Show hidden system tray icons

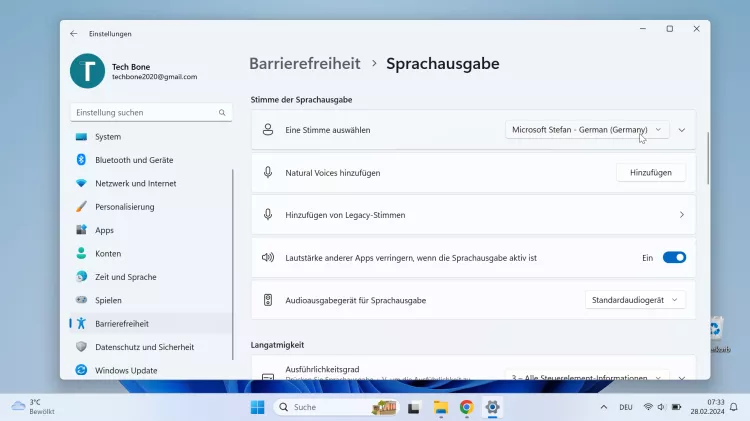coord(604,407)
